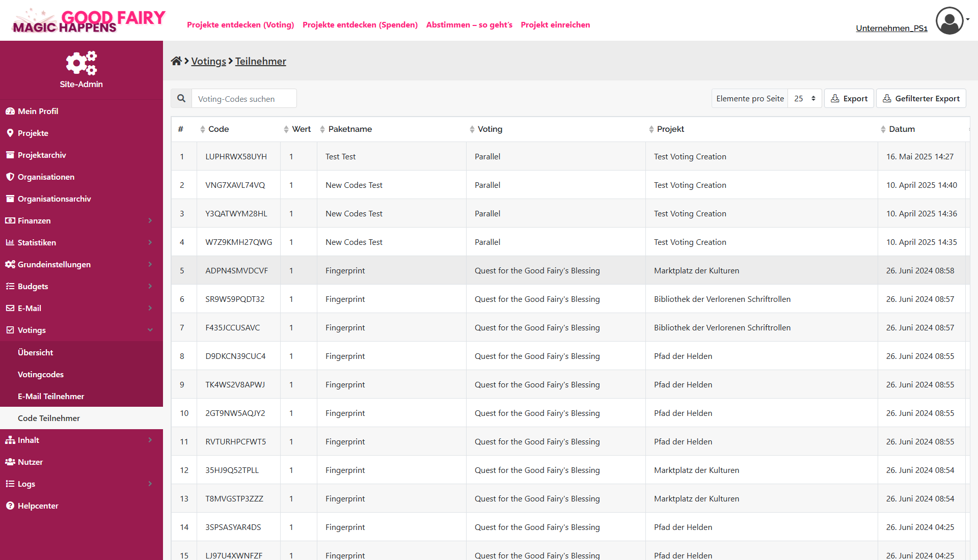The width and height of the screenshot is (978, 560).
Task: Focus the Voting-Codes suchen field
Action: pos(244,98)
